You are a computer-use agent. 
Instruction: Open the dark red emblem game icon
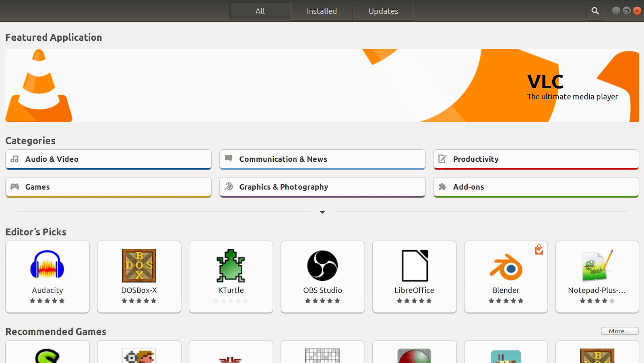click(231, 359)
